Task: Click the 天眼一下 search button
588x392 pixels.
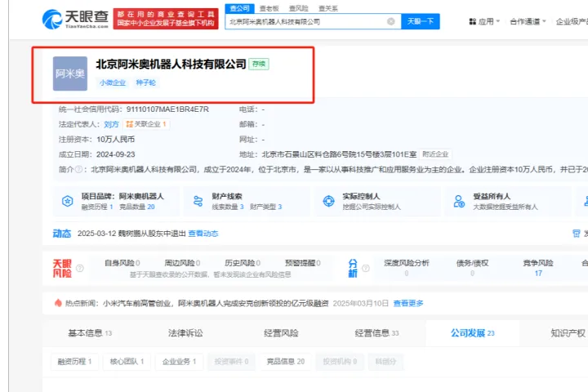Action: click(x=421, y=21)
